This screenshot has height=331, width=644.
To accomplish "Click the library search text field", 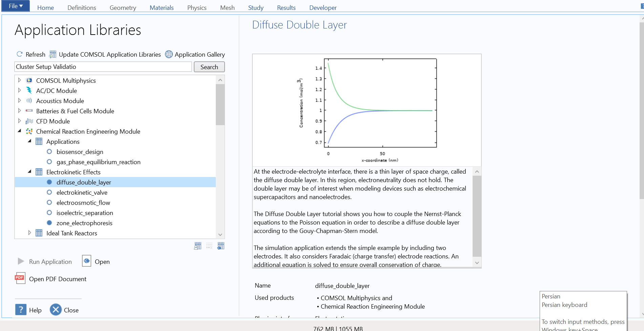I will (x=103, y=67).
